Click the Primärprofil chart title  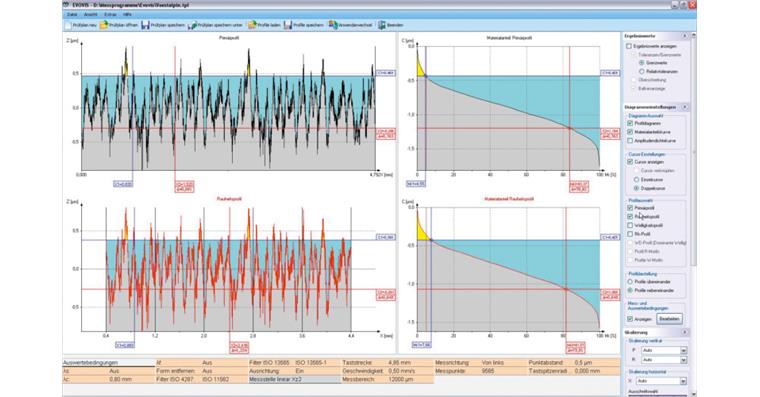229,37
